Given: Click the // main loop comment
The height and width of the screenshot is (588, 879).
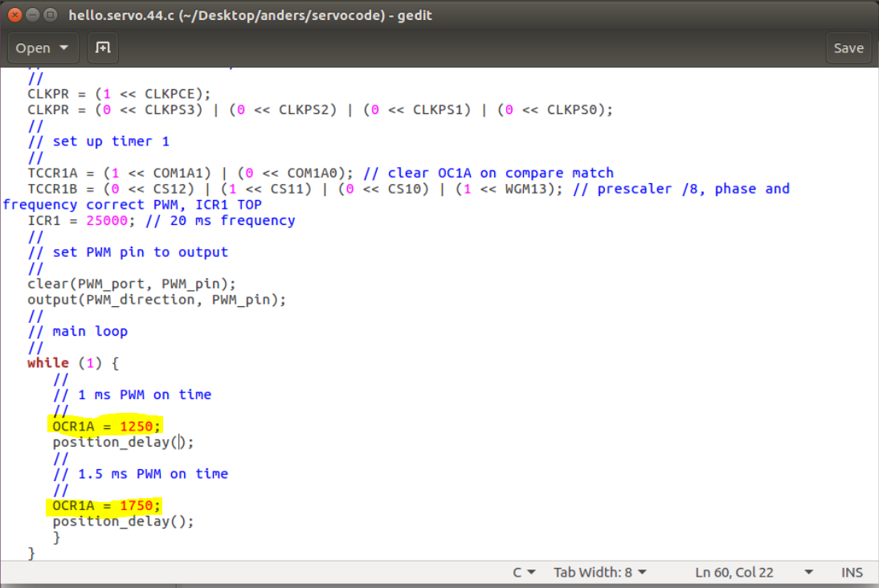Looking at the screenshot, I should 77,331.
